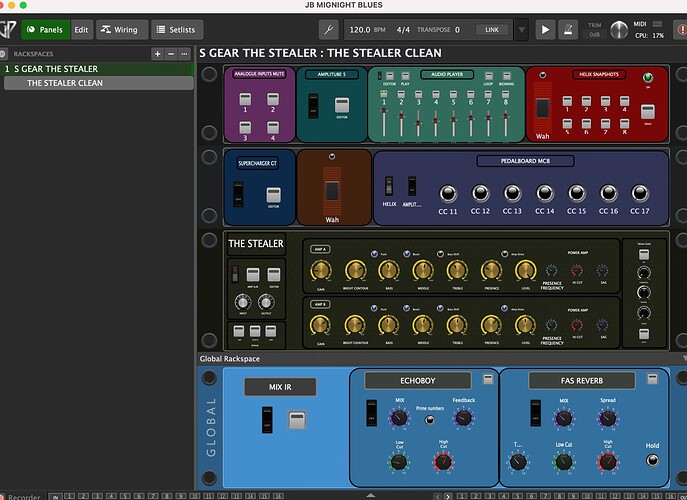Select Audio Player track button 8

(x=506, y=94)
